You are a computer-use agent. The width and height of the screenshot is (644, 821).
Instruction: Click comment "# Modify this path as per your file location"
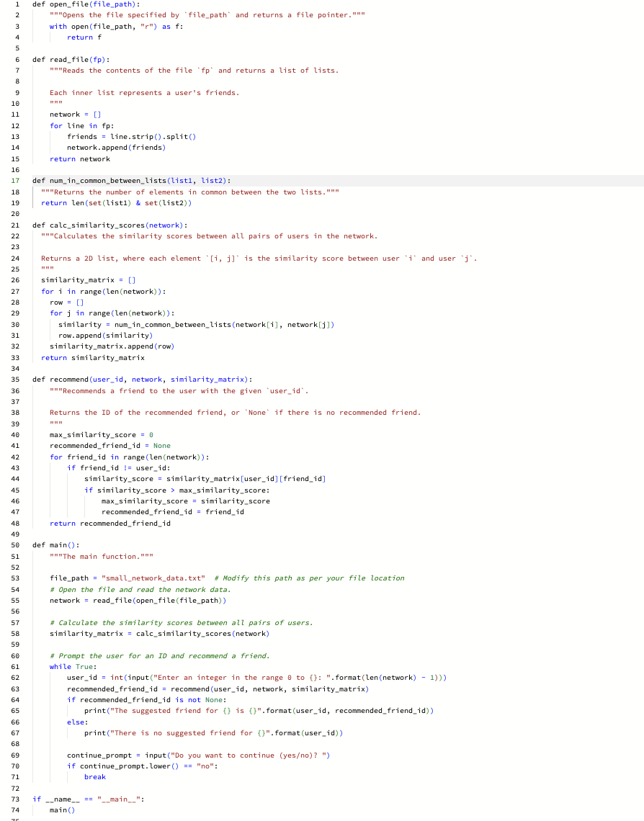pyautogui.click(x=310, y=578)
